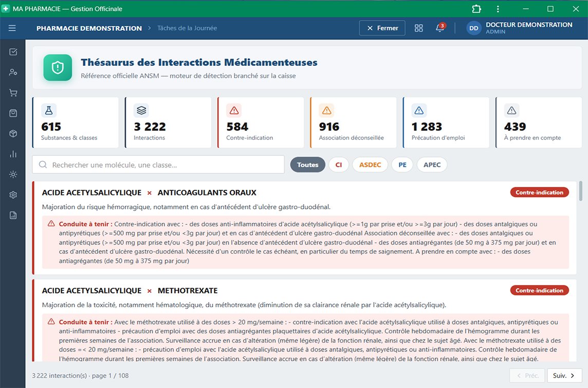Screen dimensions: 588x388
Task: Click the orange warning icon on Association déconseillée card
Action: (x=326, y=111)
